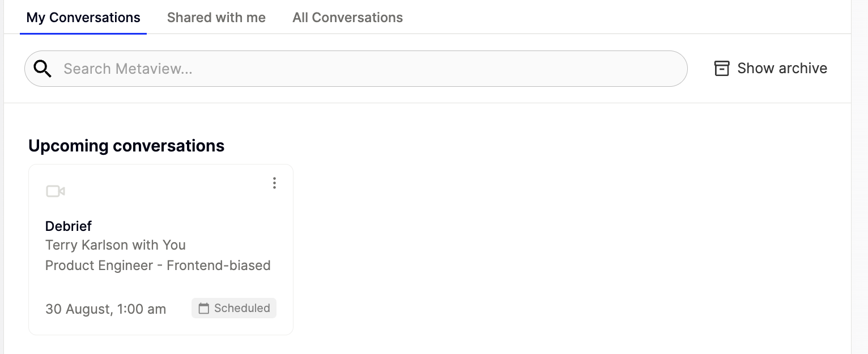Open the Debrief conversation title

pyautogui.click(x=69, y=226)
